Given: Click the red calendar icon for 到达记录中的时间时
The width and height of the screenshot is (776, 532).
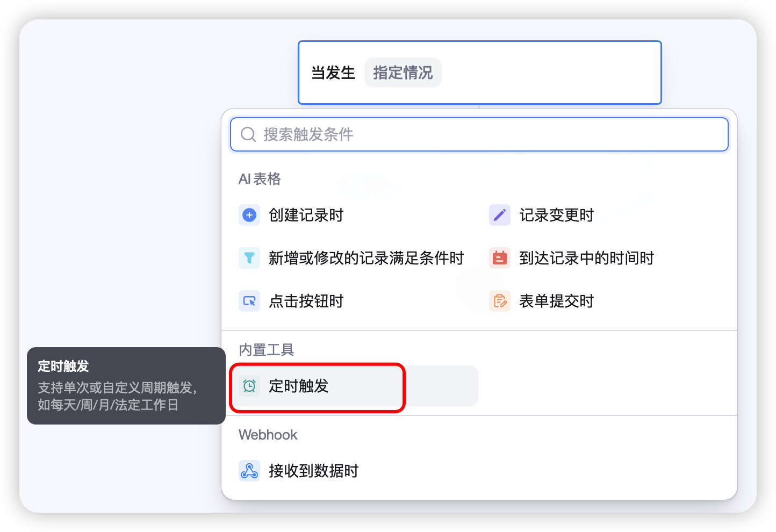Looking at the screenshot, I should (500, 258).
